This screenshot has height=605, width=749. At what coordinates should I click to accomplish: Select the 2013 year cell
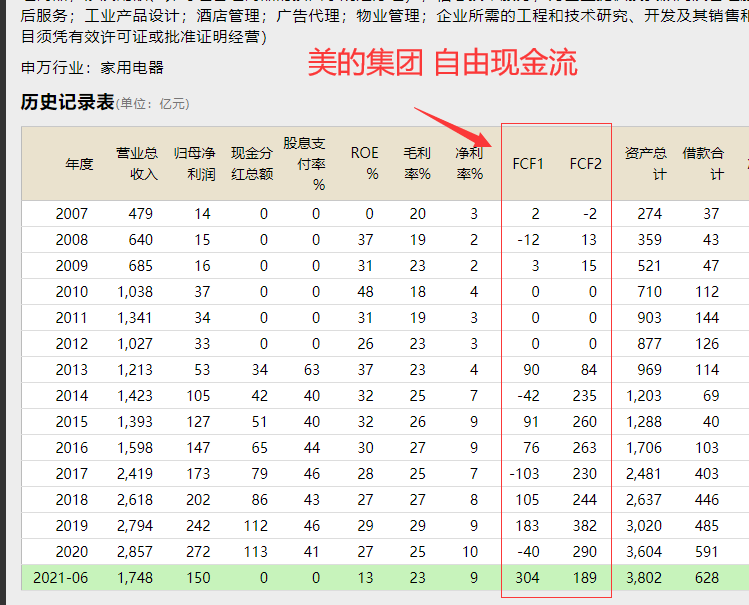click(72, 370)
